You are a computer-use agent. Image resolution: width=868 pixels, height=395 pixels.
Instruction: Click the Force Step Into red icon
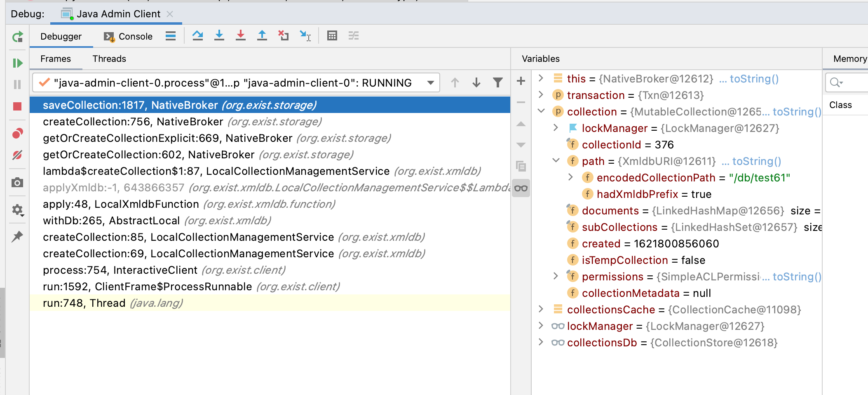[x=241, y=36]
